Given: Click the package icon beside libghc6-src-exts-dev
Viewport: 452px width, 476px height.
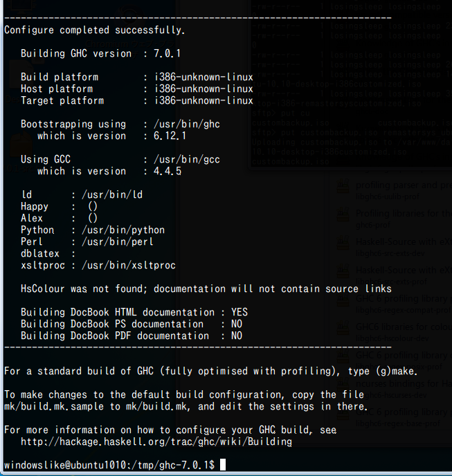Looking at the screenshot, I should [x=343, y=243].
